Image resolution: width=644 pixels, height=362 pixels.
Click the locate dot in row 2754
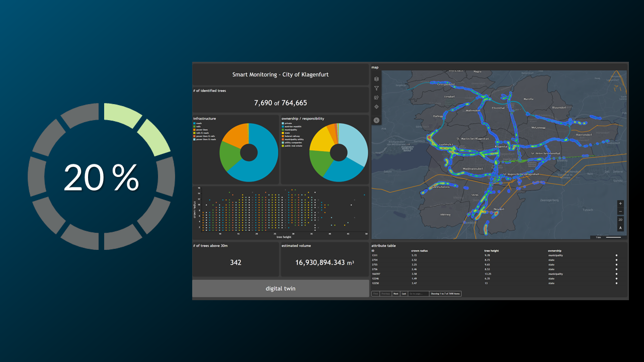pos(616,260)
